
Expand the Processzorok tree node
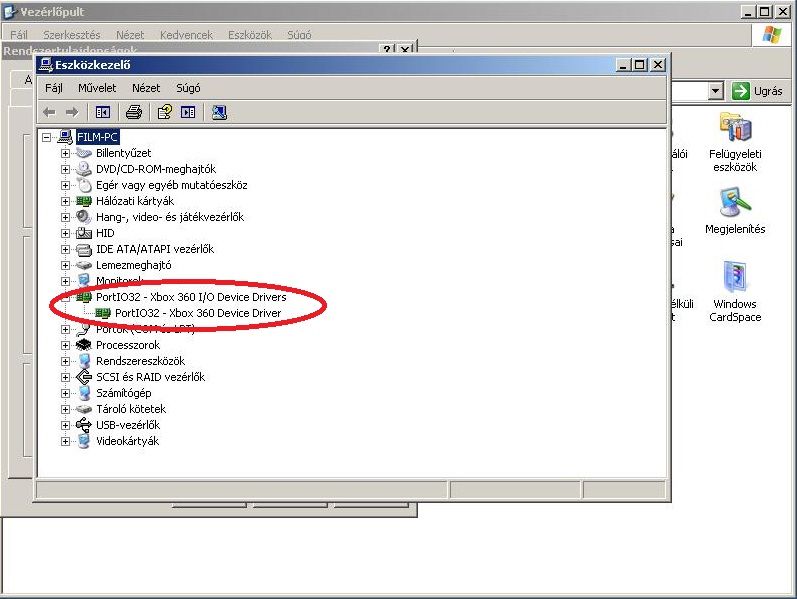66,345
